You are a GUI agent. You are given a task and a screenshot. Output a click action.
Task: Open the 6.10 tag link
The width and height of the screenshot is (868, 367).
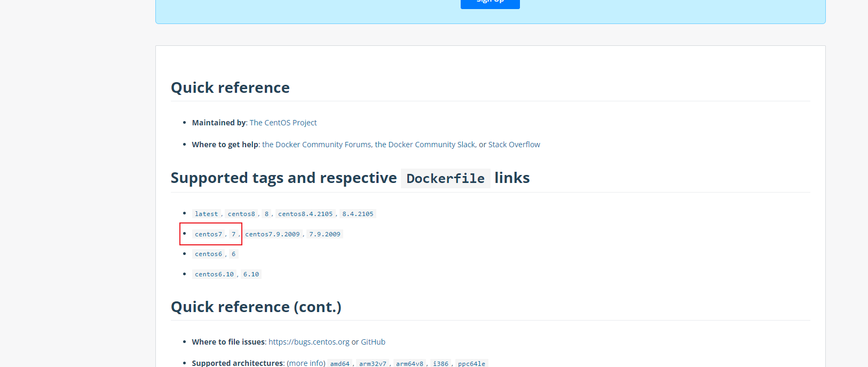pos(251,274)
